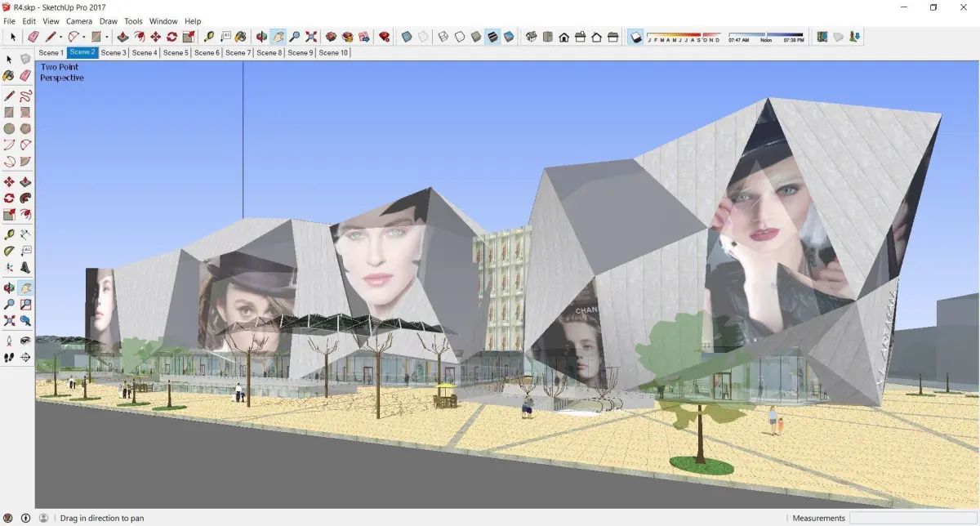980x526 pixels.
Task: Select the Section Plane tool
Action: tap(25, 356)
